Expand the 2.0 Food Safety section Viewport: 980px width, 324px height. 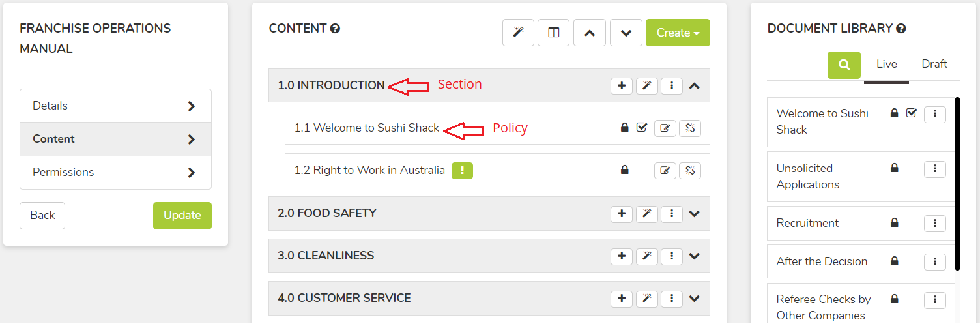(694, 213)
